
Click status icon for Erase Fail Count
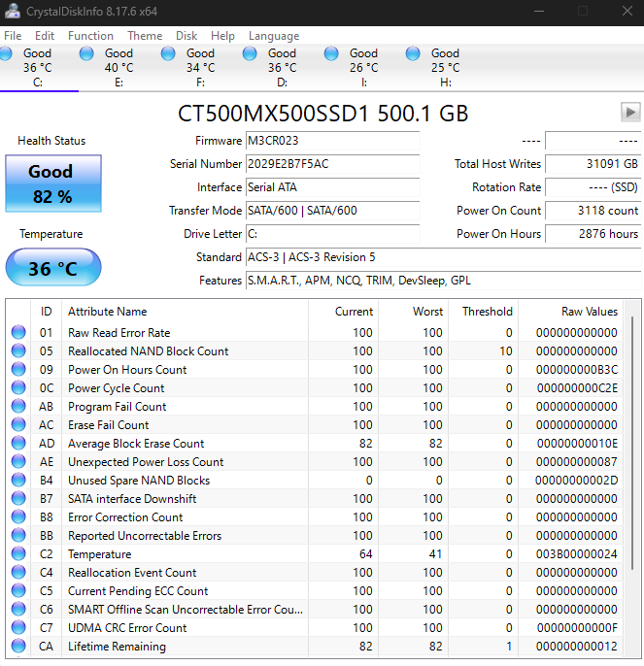pyautogui.click(x=18, y=424)
